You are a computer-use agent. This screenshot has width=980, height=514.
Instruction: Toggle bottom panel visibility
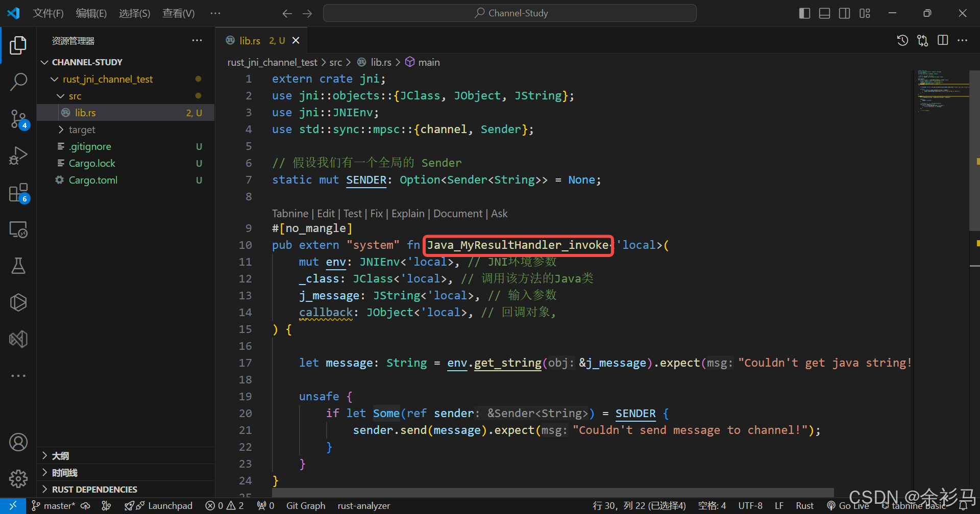coord(824,13)
